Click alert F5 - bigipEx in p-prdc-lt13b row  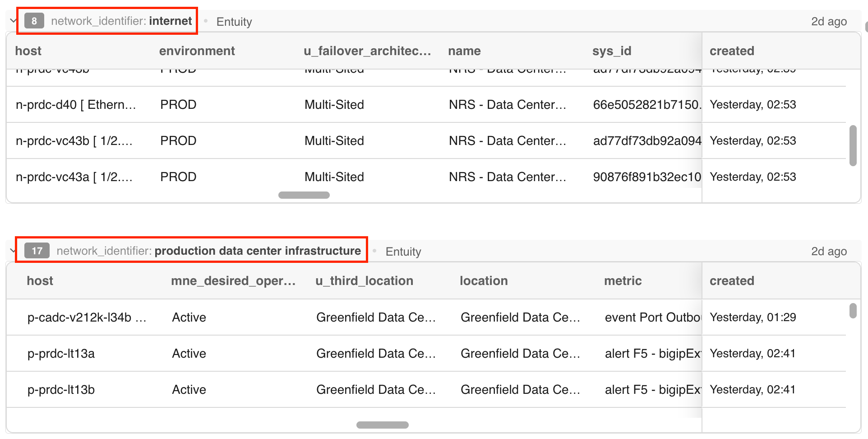pyautogui.click(x=653, y=390)
